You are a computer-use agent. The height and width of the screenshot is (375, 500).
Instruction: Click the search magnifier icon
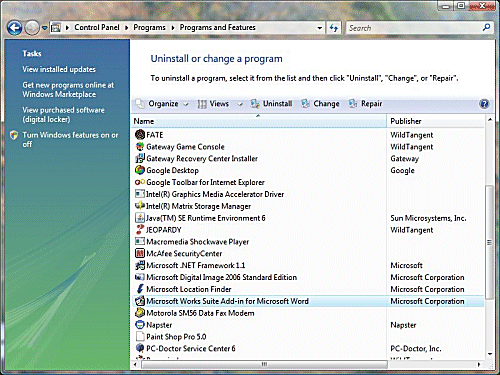click(x=486, y=27)
